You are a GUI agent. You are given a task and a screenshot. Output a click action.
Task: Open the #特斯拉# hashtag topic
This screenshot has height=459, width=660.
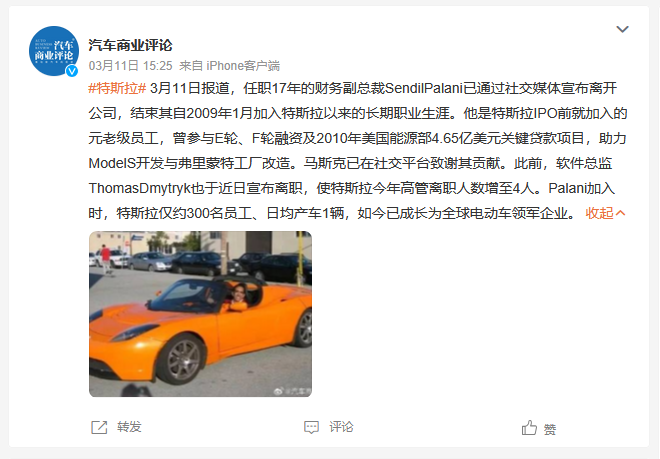coord(117,88)
